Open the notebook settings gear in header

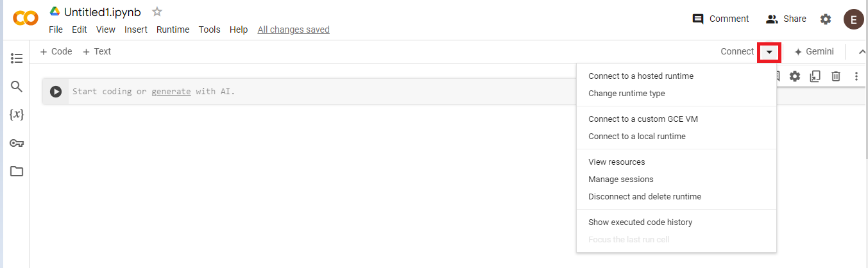click(x=826, y=19)
